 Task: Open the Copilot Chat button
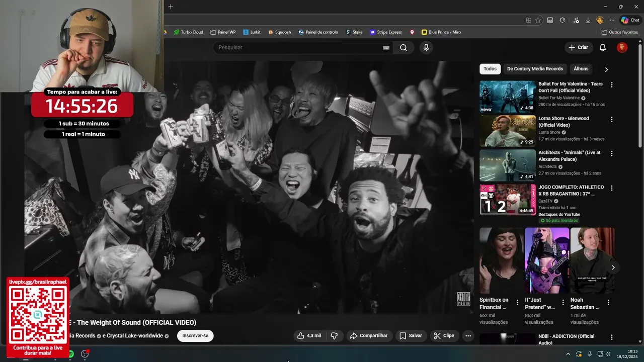pos(630,20)
